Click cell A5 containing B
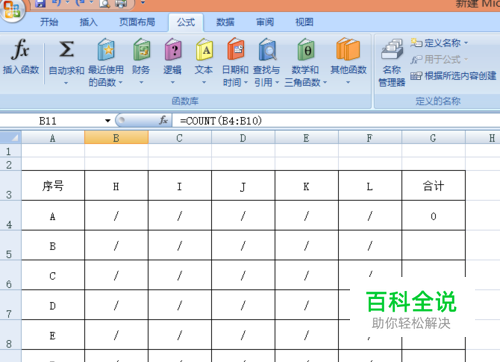500x362 pixels. [x=53, y=245]
